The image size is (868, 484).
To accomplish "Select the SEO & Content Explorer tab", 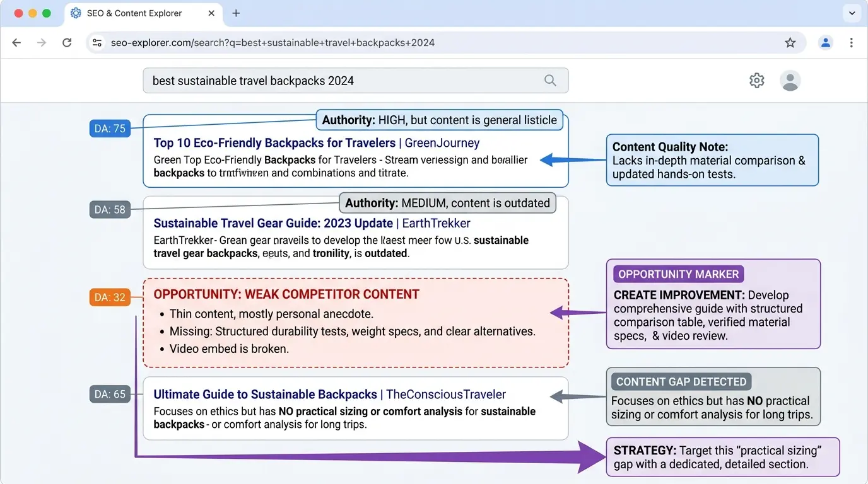I will 143,13.
